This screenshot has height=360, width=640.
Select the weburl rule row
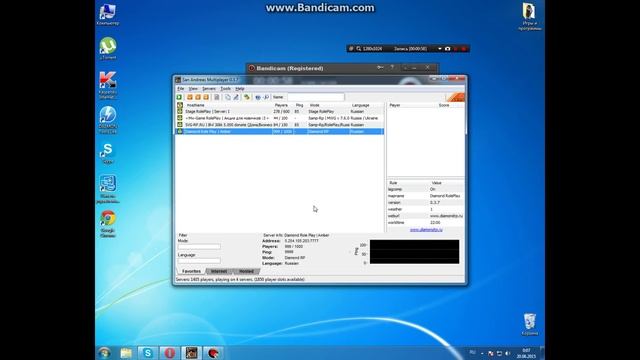[426, 216]
